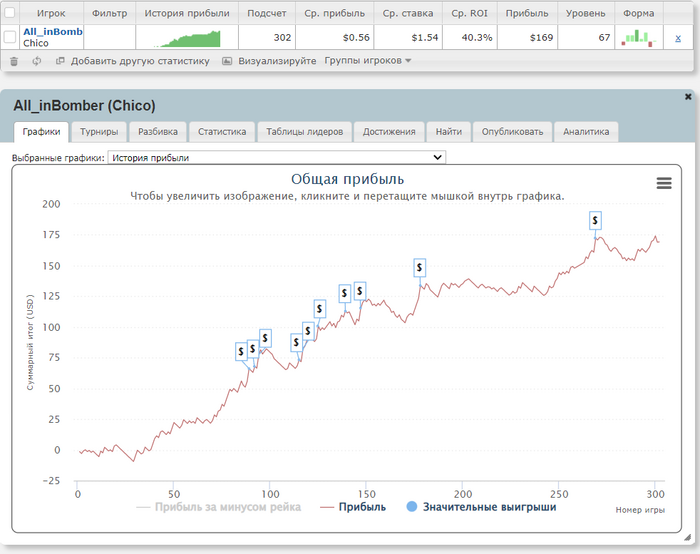Click the Форма bar chart icon
The height and width of the screenshot is (554, 700).
pos(639,37)
